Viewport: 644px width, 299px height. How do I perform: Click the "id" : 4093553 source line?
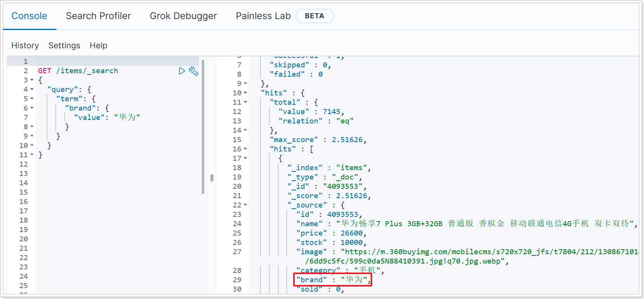[329, 215]
